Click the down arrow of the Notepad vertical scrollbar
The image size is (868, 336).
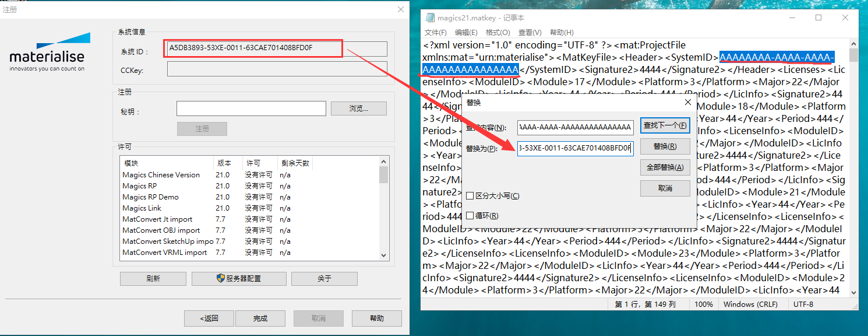(x=853, y=292)
